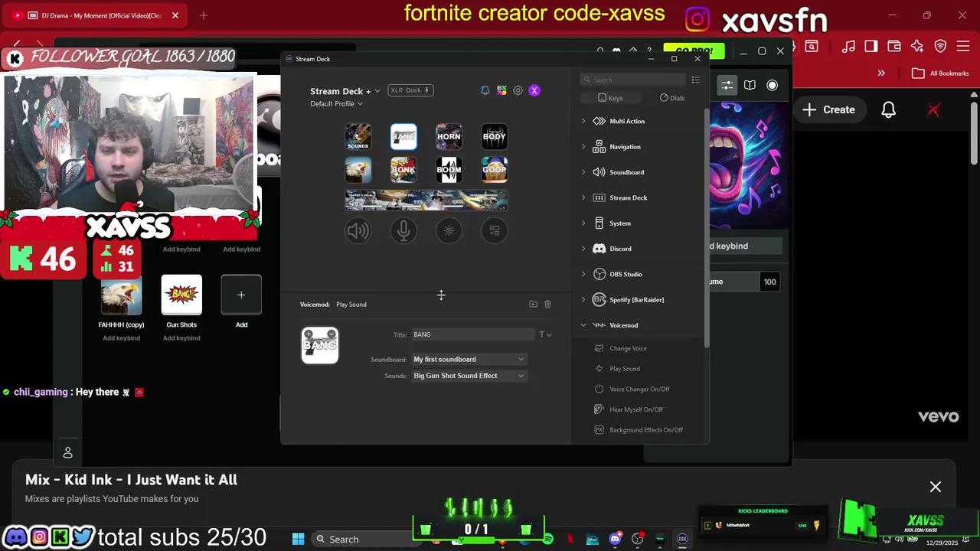This screenshot has width=980, height=551.
Task: Click the BANG title input field
Action: (473, 334)
